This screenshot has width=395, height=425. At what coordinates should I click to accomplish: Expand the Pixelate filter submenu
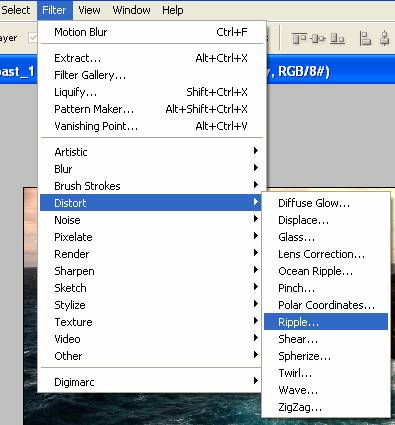(x=151, y=237)
